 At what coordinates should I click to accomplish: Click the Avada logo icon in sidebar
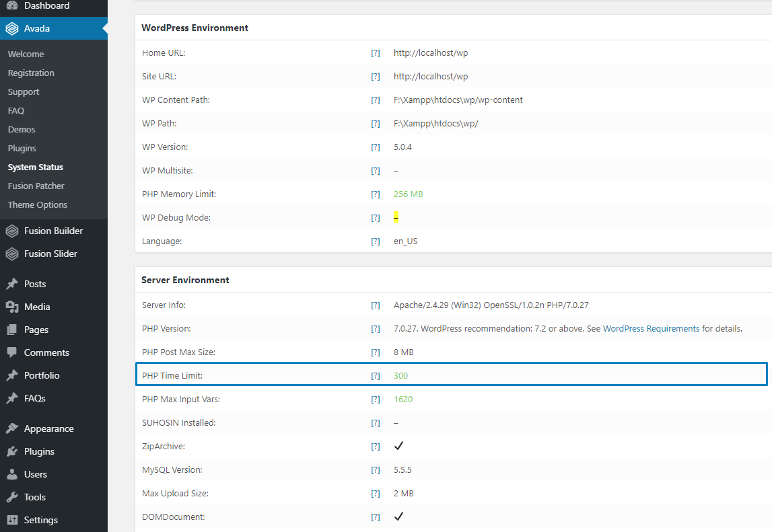(11, 29)
